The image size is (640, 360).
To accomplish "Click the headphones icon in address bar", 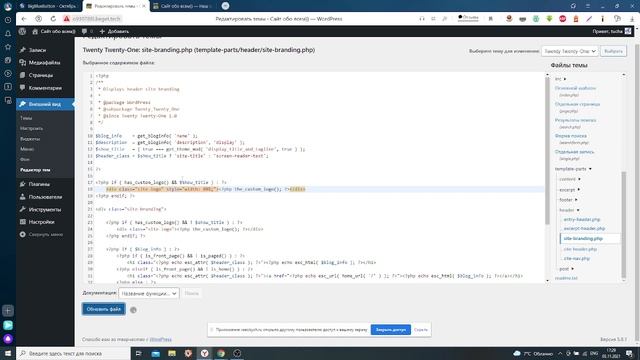I will click(422, 19).
